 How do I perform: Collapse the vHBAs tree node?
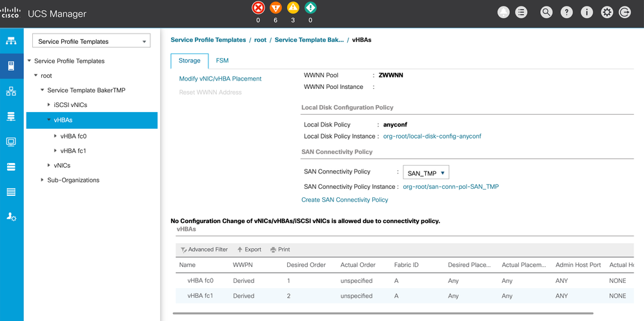click(x=49, y=120)
